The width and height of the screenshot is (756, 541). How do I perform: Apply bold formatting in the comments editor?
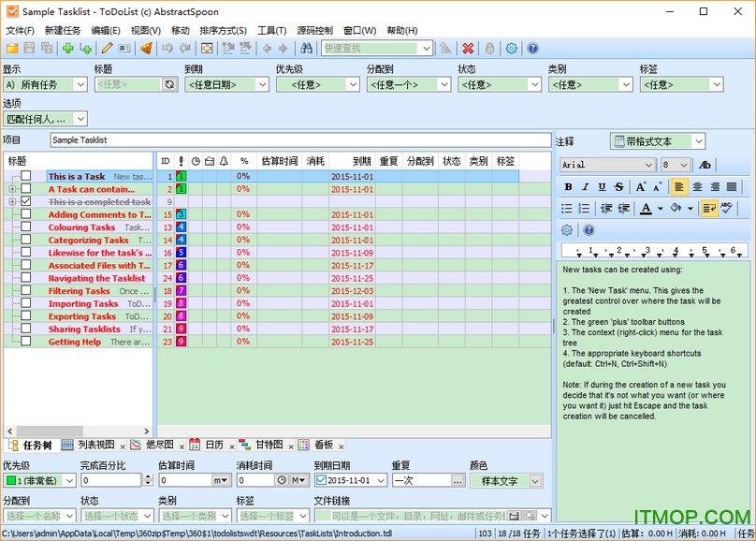(x=568, y=187)
